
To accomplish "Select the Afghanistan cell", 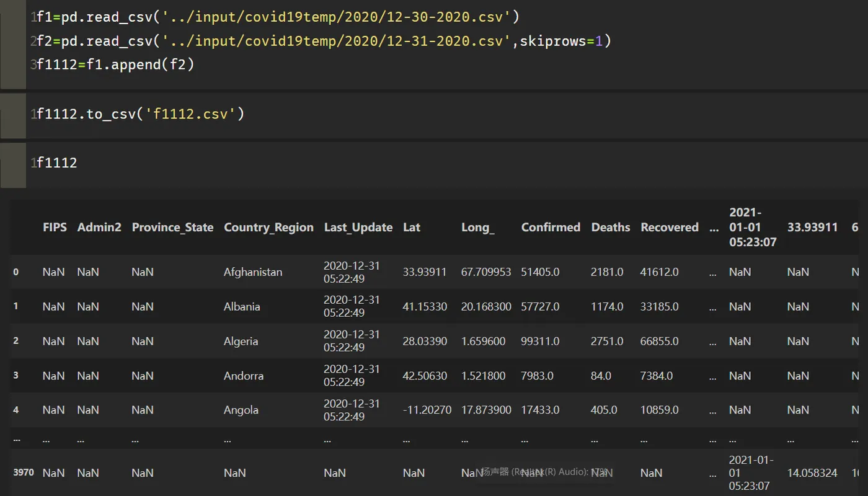I will 253,272.
